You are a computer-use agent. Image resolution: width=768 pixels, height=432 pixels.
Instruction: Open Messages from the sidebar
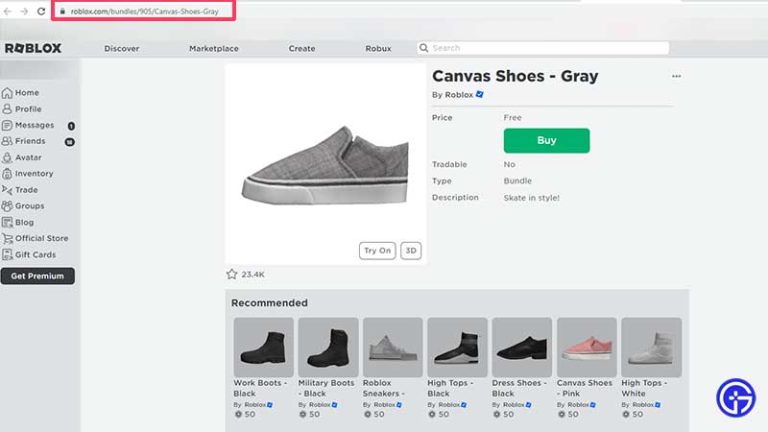click(x=8, y=126)
